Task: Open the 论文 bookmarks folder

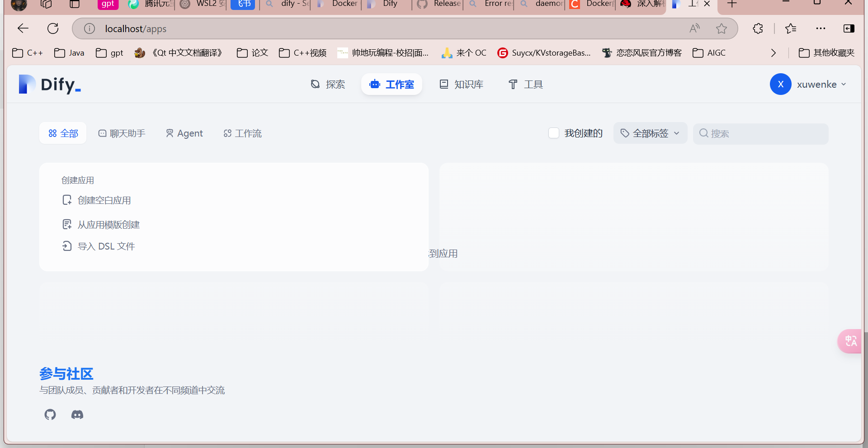Action: pyautogui.click(x=252, y=53)
